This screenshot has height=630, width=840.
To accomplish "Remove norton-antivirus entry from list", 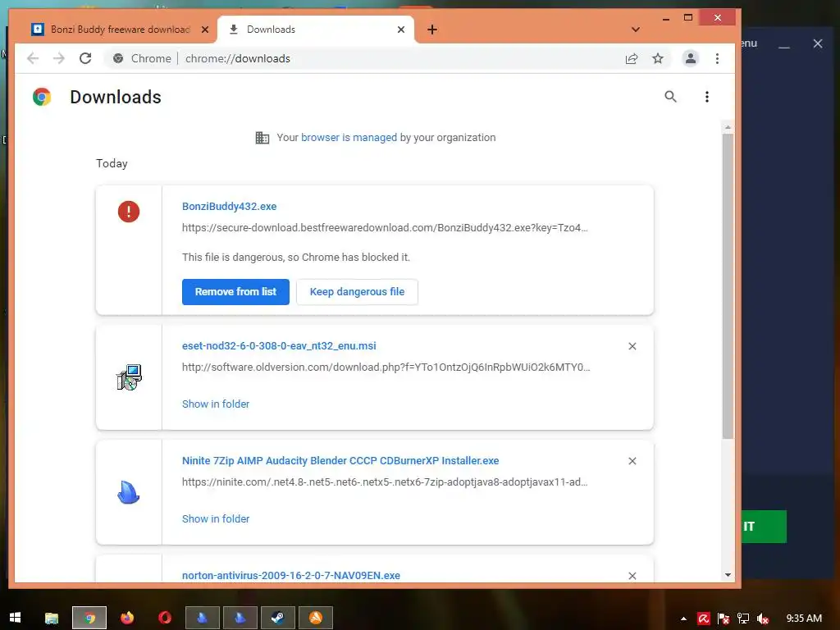I will pyautogui.click(x=632, y=576).
